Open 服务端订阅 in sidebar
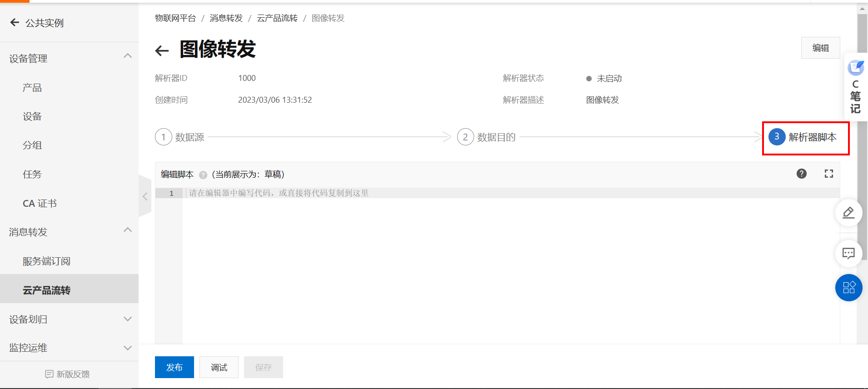868x389 pixels. [x=46, y=261]
